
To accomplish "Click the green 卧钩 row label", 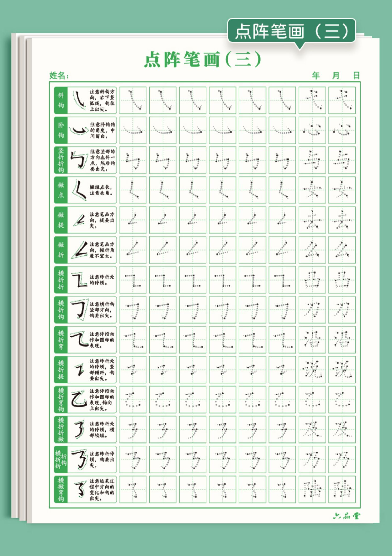I will point(61,130).
